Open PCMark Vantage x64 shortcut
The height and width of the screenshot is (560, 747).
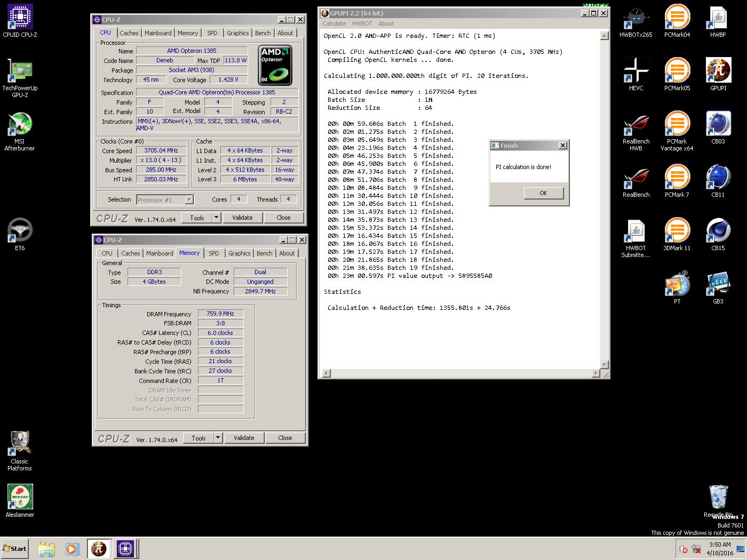point(677,131)
